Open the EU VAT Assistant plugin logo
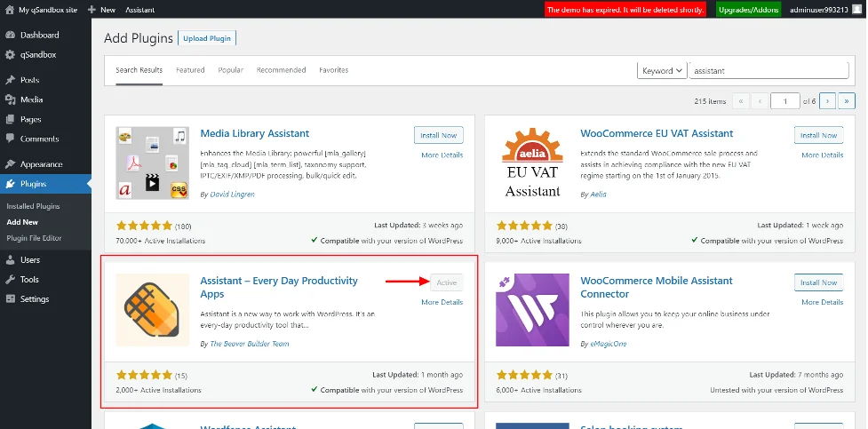Viewport: 868px width, 429px height. (532, 163)
